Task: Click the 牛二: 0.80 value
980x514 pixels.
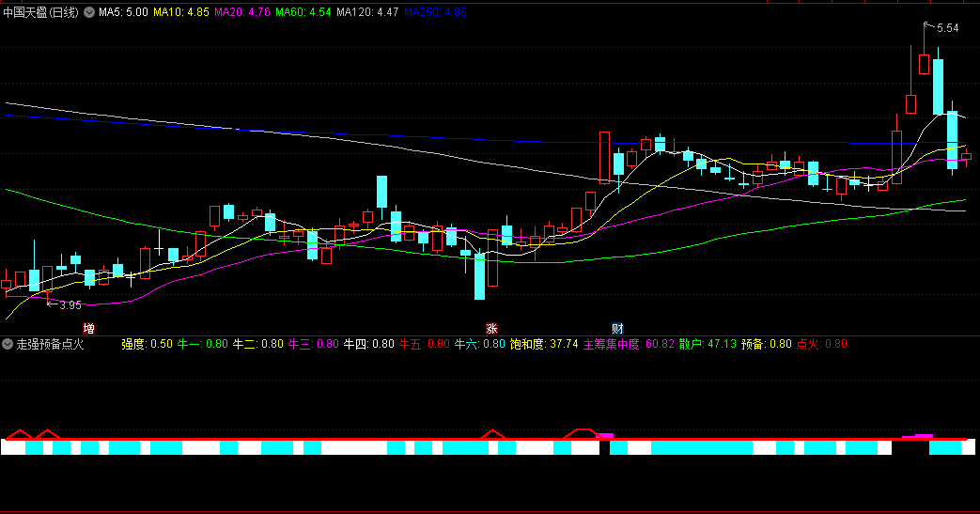Action: point(258,344)
